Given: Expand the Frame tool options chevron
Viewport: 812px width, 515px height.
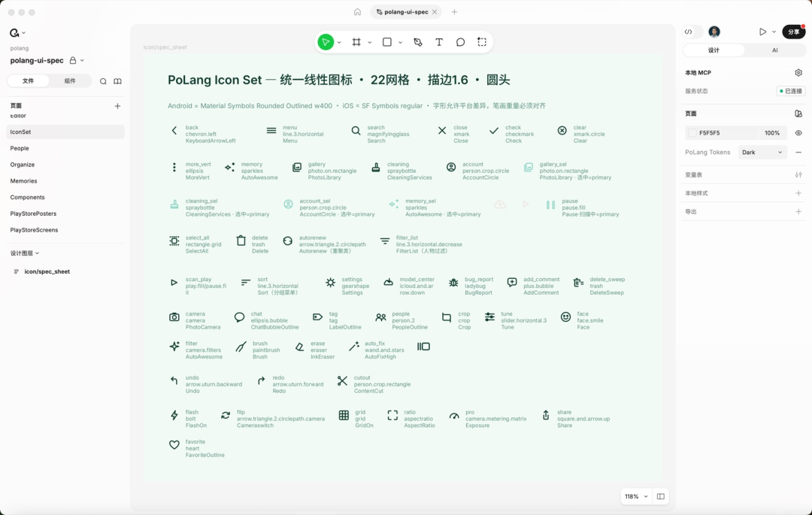Looking at the screenshot, I should point(370,42).
